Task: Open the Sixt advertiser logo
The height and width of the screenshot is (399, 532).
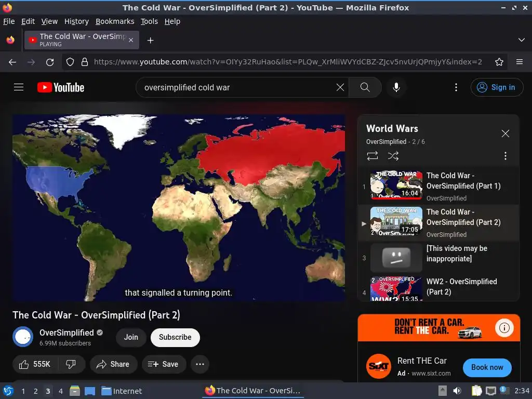Action: 378,366
